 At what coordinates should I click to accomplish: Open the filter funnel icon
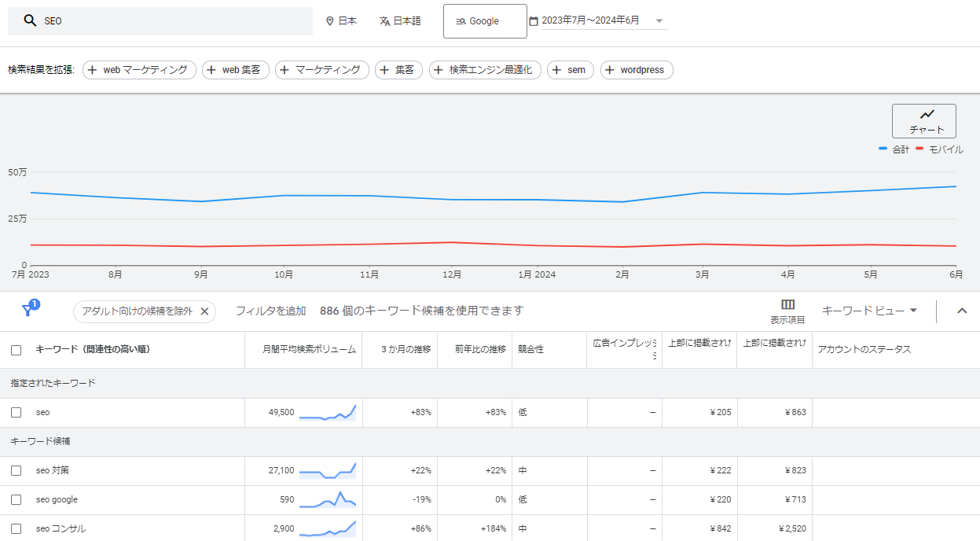[28, 310]
